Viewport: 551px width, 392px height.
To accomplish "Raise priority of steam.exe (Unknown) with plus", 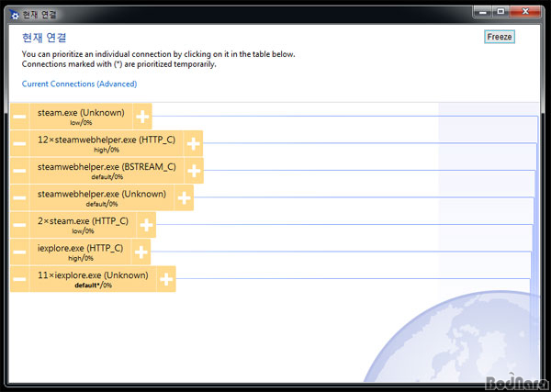I will click(x=142, y=117).
